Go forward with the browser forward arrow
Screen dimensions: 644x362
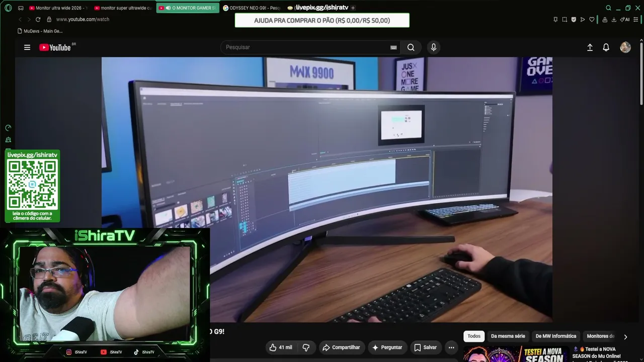(x=29, y=19)
